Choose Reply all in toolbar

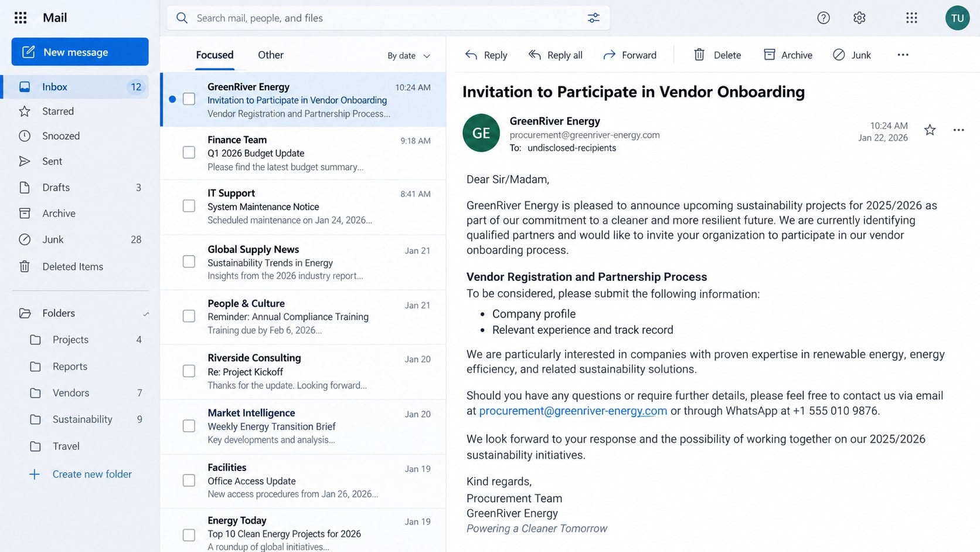[555, 55]
